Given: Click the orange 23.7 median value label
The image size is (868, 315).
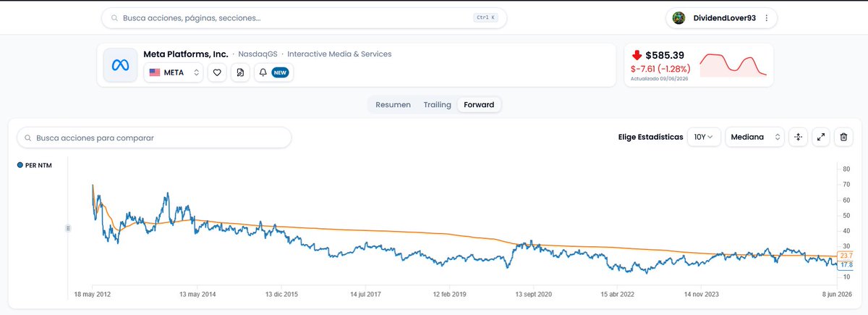Looking at the screenshot, I should (x=847, y=256).
